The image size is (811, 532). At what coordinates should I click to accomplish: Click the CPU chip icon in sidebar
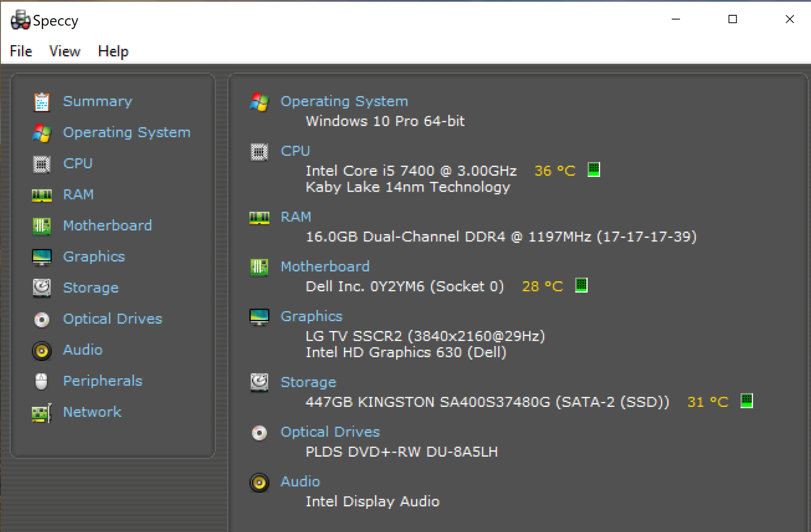click(42, 164)
